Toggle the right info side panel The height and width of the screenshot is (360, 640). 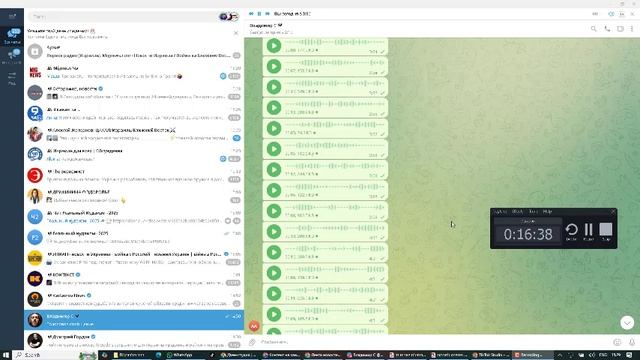(620, 29)
